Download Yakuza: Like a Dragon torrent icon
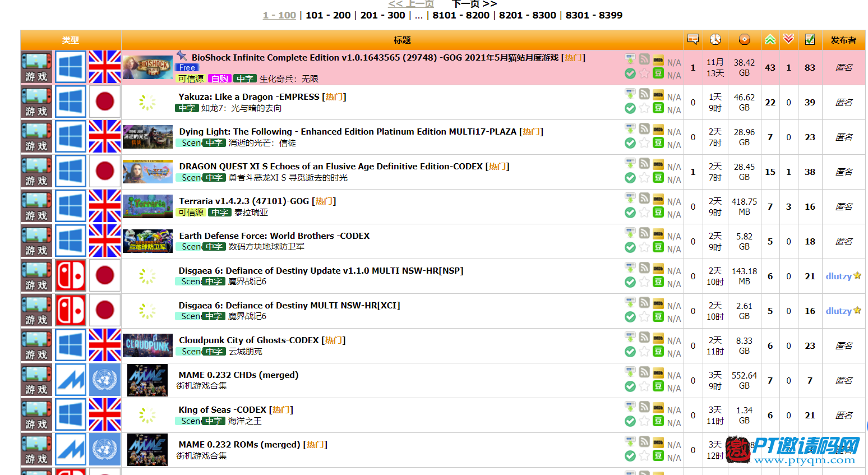The image size is (868, 475). pos(630,94)
